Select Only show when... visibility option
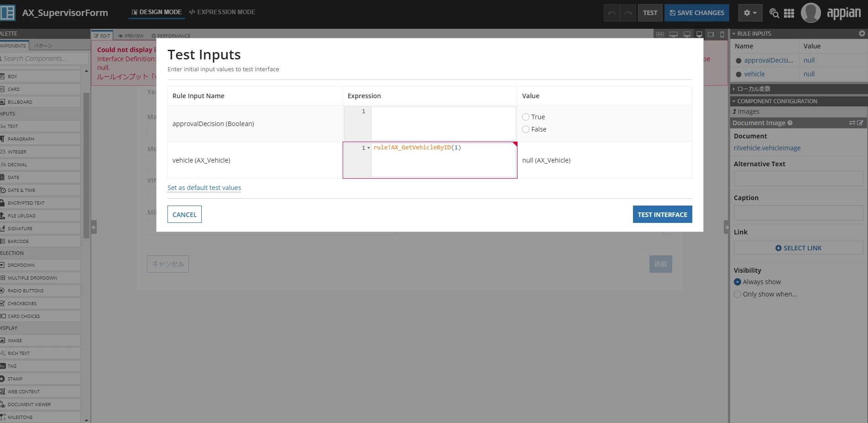 737,294
